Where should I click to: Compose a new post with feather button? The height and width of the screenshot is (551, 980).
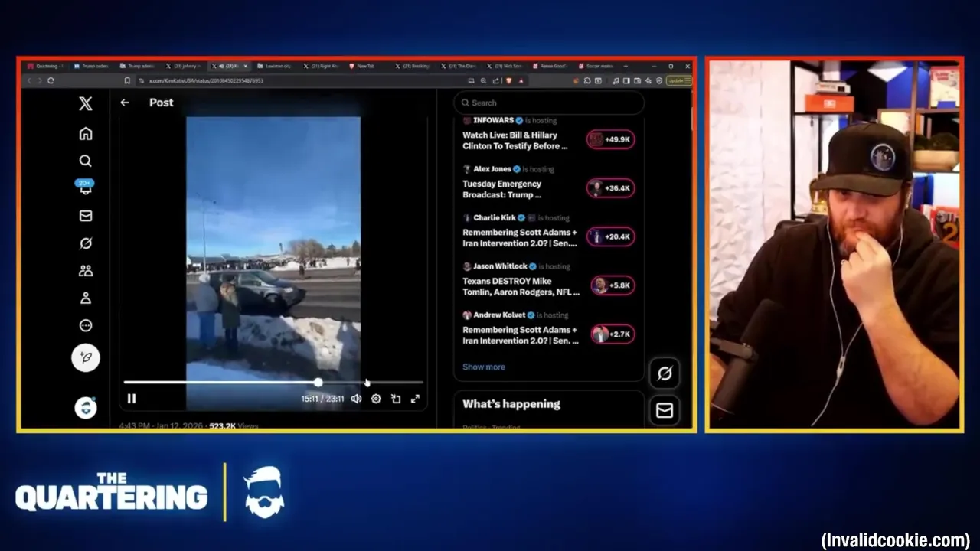[85, 357]
